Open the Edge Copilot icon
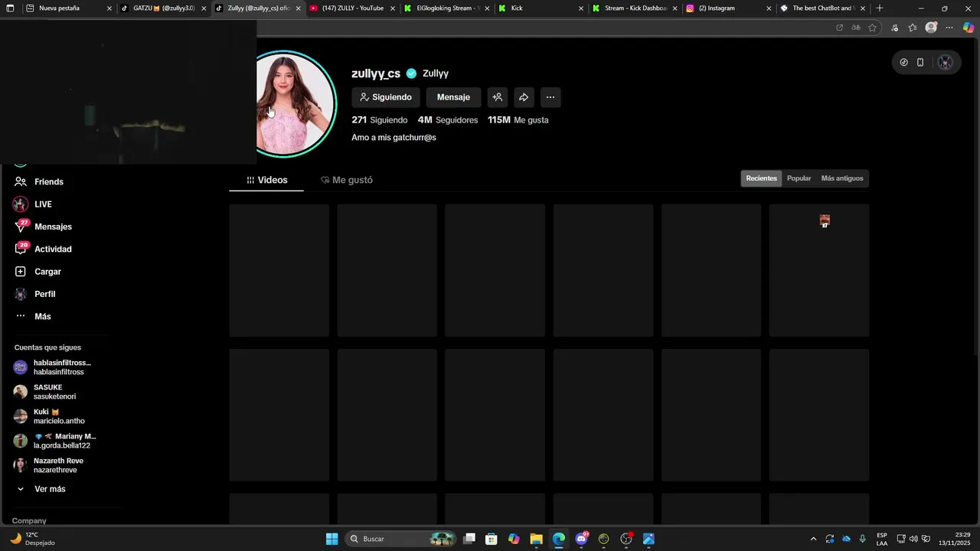This screenshot has height=551, width=980. (969, 28)
